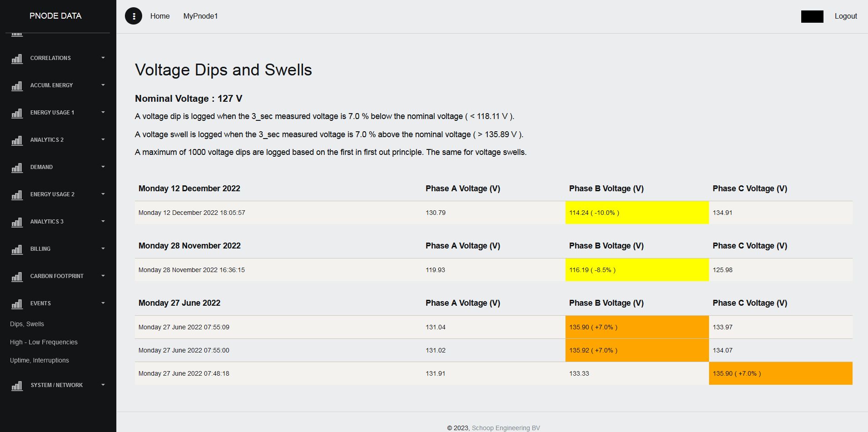
Task: Click the Correlations bar chart icon
Action: click(x=17, y=59)
